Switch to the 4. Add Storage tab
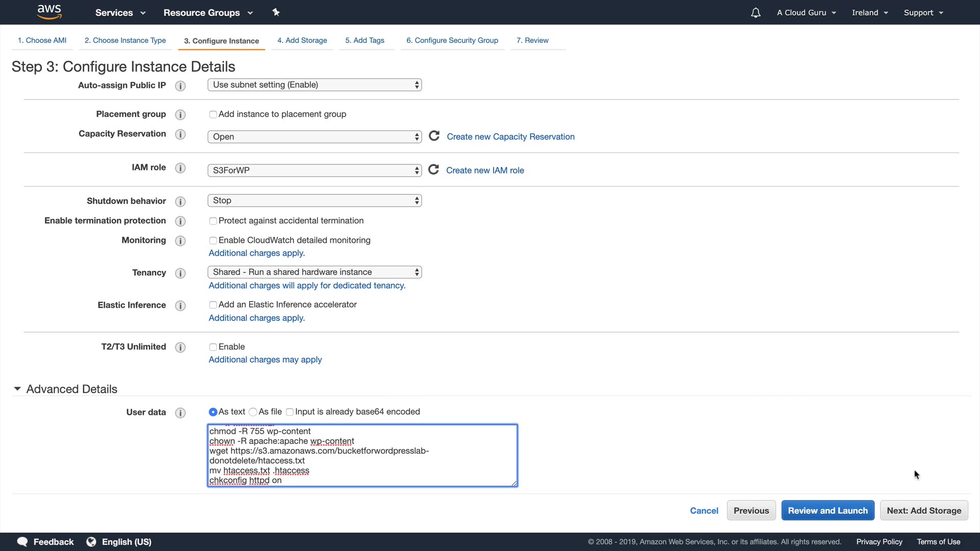This screenshot has height=551, width=980. [302, 40]
